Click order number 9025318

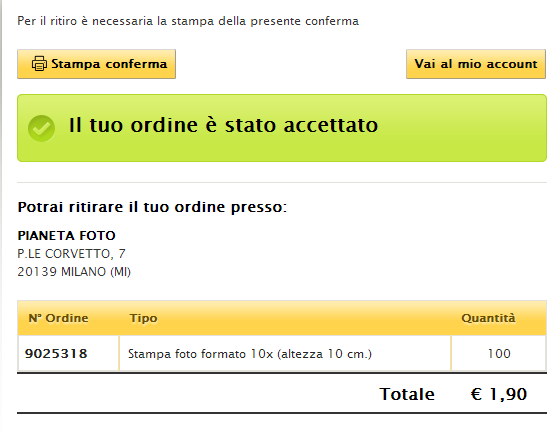pos(56,353)
